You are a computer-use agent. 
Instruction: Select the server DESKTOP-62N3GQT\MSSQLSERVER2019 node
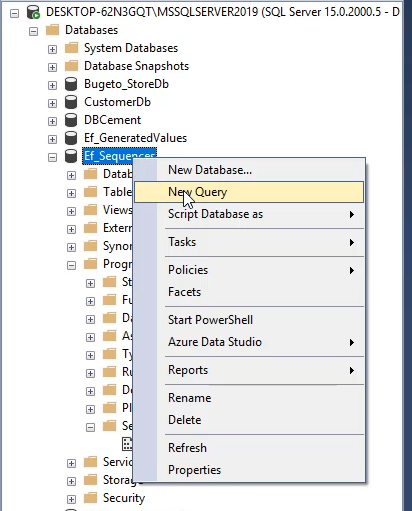click(x=223, y=12)
